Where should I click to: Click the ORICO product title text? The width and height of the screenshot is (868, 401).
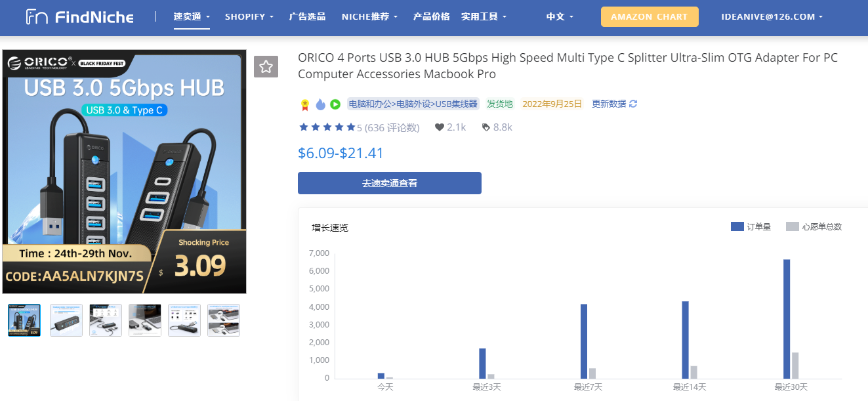(568, 66)
